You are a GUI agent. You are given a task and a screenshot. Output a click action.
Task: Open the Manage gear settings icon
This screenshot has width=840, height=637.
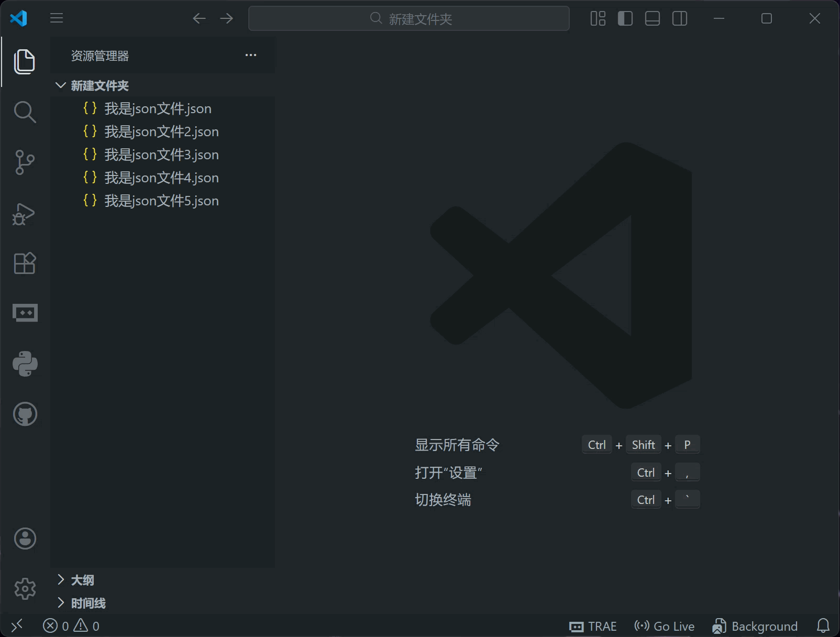point(25,589)
